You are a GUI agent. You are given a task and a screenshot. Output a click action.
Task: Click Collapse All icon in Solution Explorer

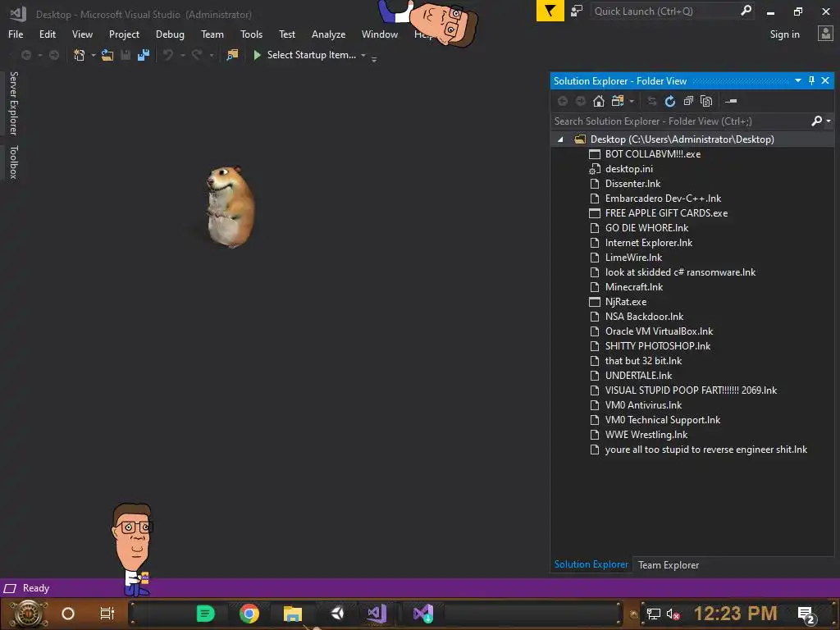(688, 101)
